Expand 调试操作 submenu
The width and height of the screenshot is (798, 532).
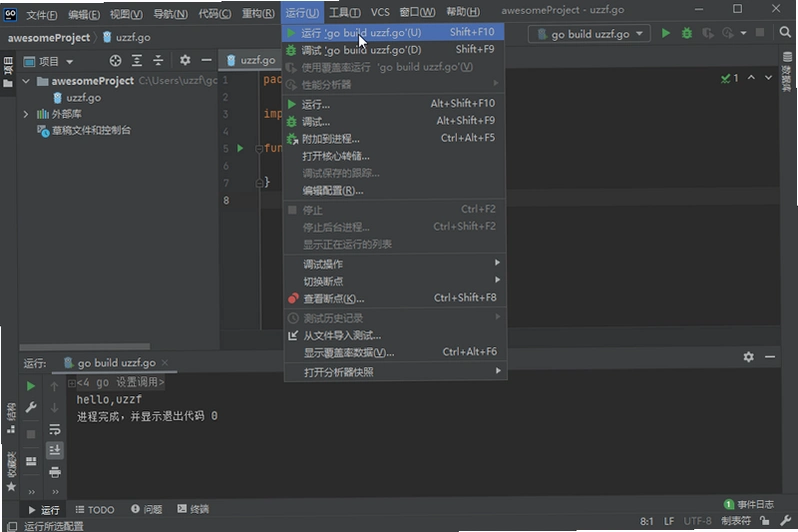(394, 264)
